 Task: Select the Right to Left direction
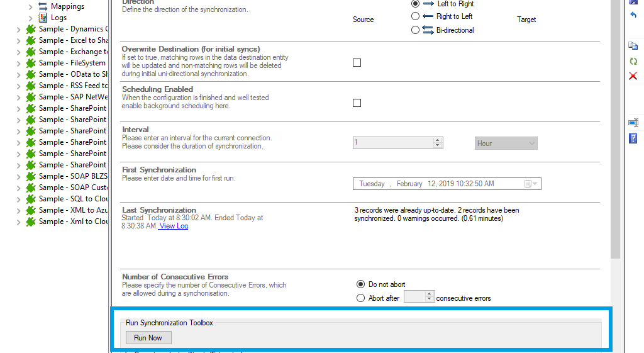click(x=415, y=16)
